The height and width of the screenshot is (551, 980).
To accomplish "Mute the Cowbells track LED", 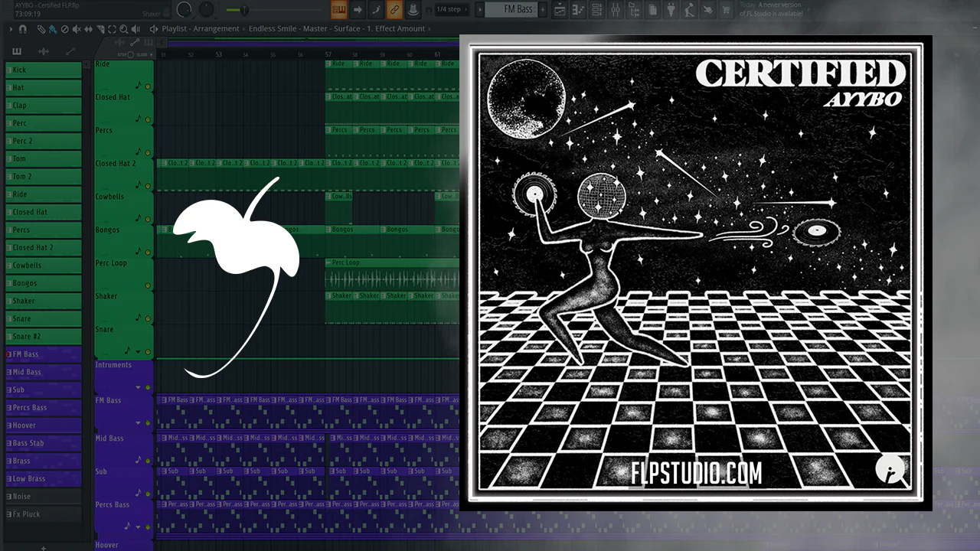I will 148,218.
